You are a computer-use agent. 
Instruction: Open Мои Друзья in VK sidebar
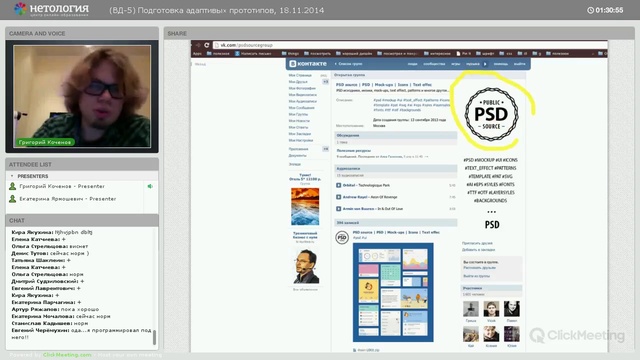click(298, 82)
